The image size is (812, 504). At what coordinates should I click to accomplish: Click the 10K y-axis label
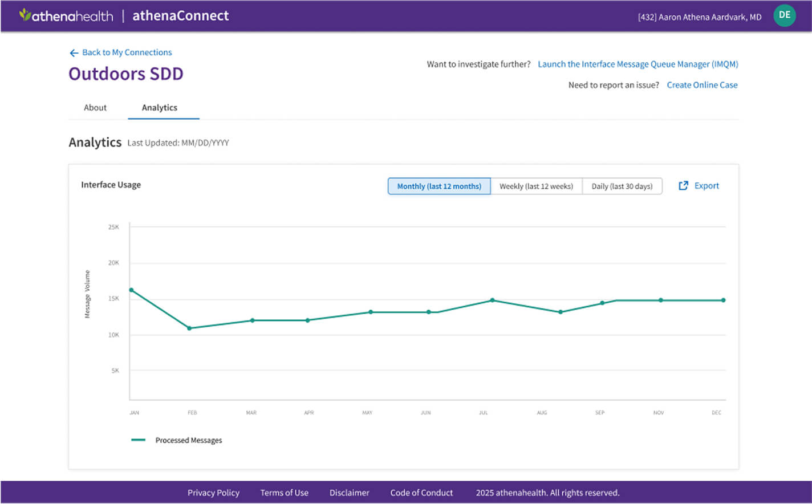pos(114,335)
